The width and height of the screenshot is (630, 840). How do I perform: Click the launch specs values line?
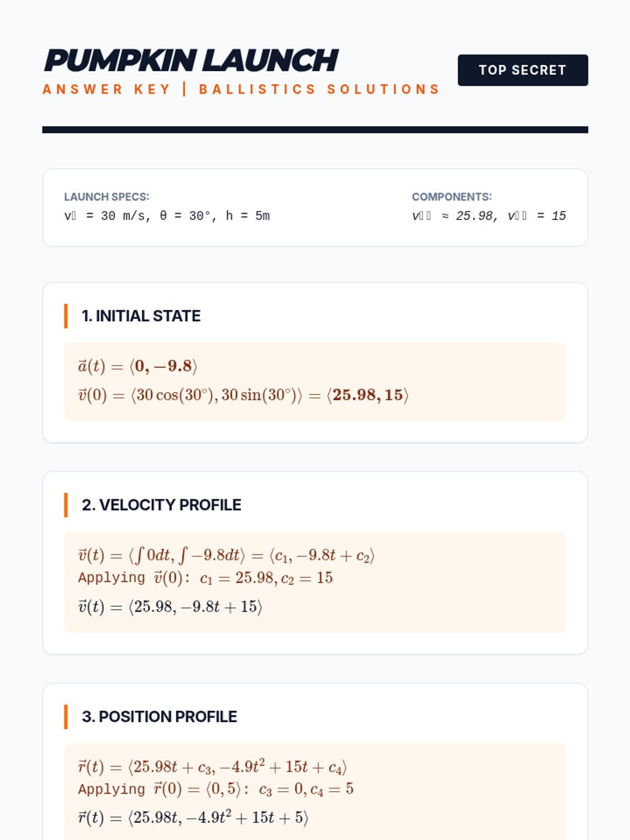click(x=167, y=216)
